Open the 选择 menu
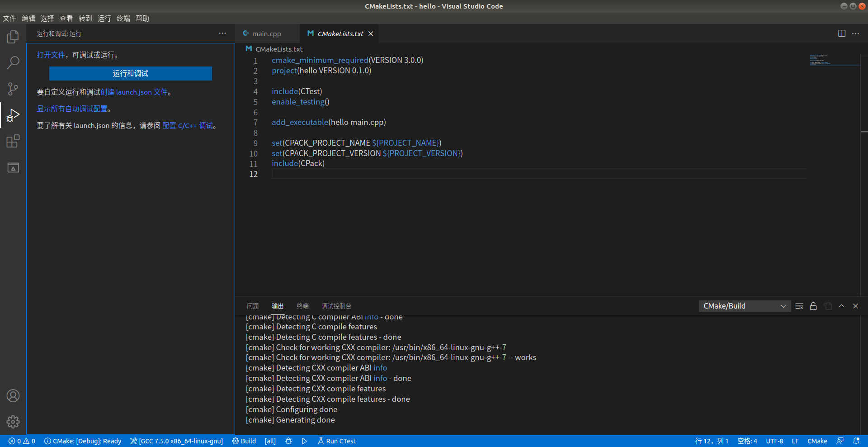868x447 pixels. 47,19
